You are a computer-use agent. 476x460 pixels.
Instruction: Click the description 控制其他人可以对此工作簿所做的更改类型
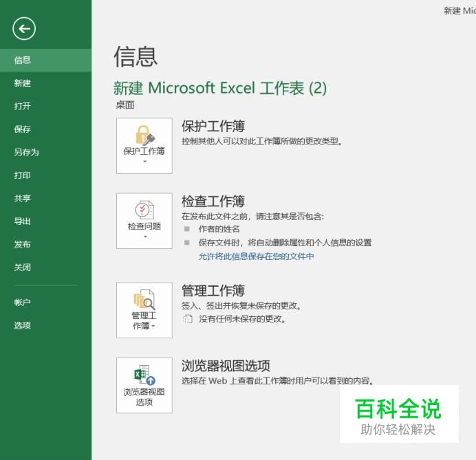262,142
